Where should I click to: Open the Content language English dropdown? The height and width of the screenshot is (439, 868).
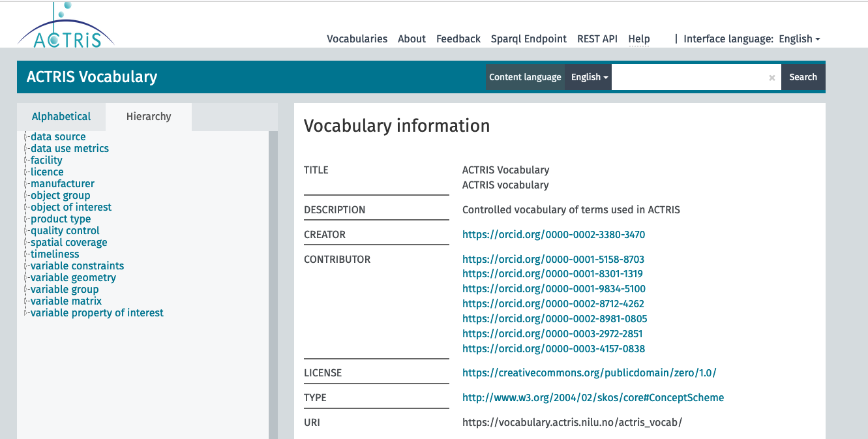pos(590,77)
